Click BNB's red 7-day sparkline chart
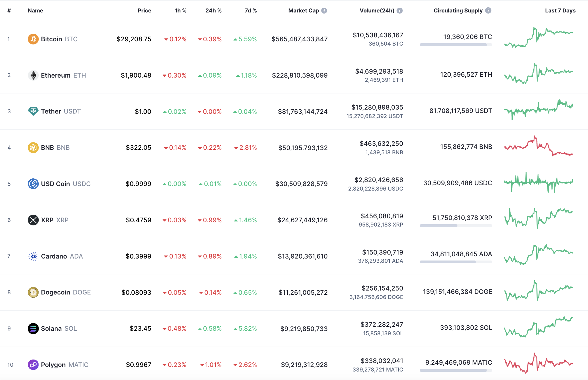Viewport: 588px width, 380px height. click(538, 147)
